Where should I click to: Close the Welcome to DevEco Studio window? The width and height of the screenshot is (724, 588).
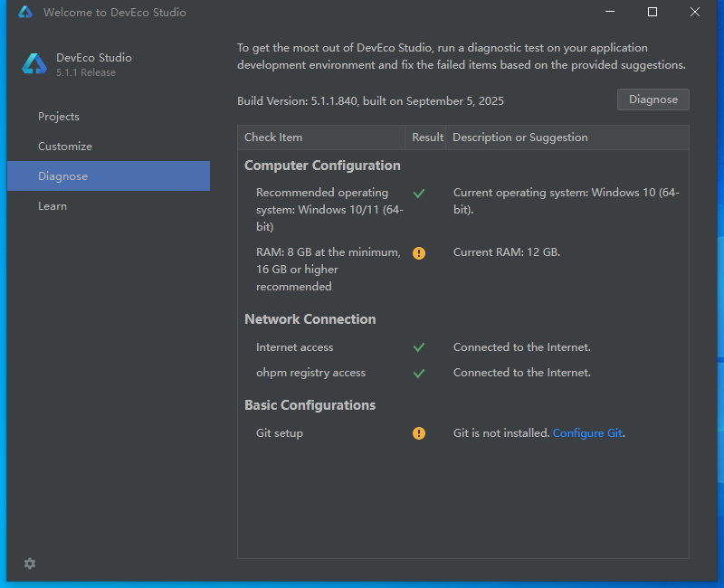click(695, 12)
